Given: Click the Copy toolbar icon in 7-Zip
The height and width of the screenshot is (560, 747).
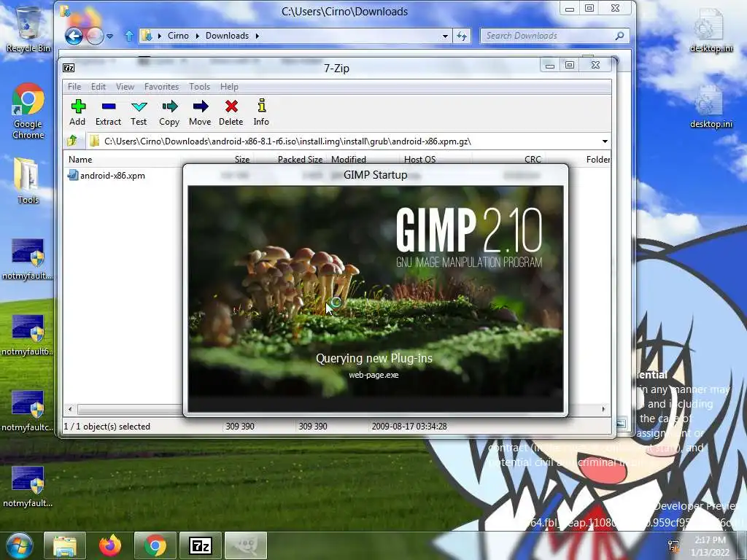Looking at the screenshot, I should 169,113.
